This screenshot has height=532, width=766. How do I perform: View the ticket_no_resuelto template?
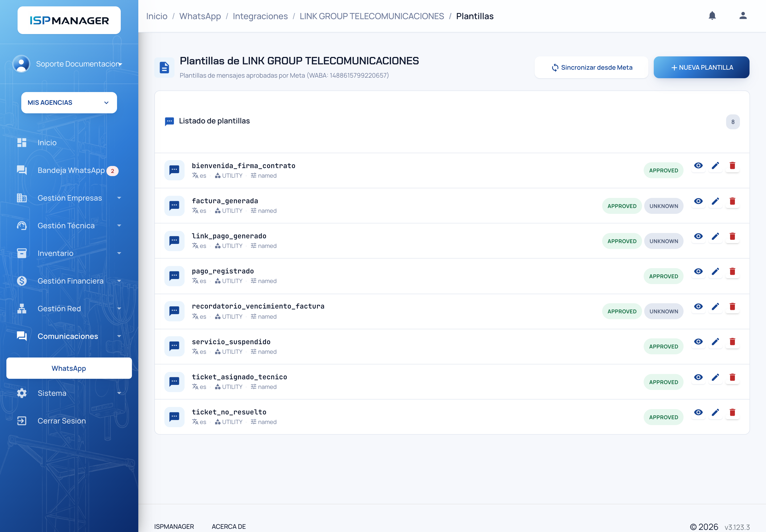tap(698, 413)
